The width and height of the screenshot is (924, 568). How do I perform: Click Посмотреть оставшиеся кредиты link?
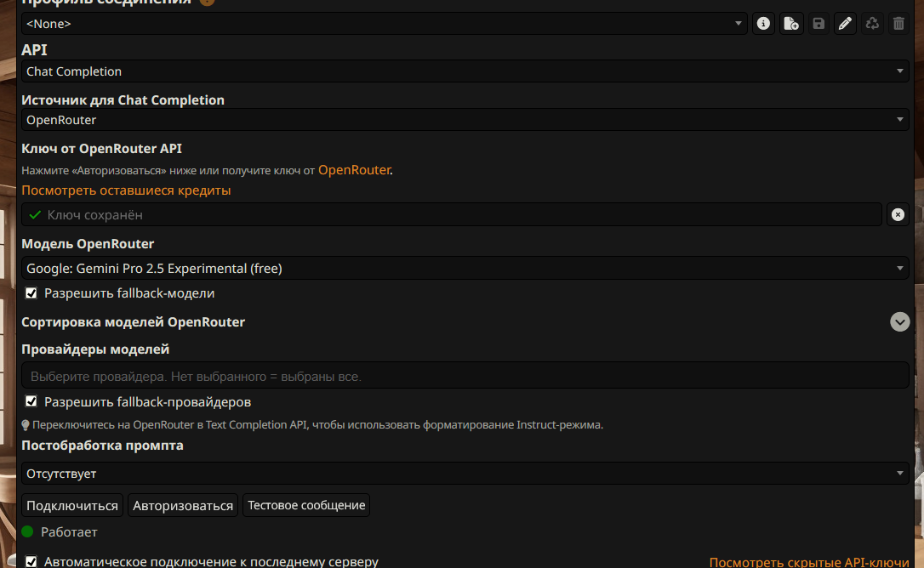(x=126, y=190)
